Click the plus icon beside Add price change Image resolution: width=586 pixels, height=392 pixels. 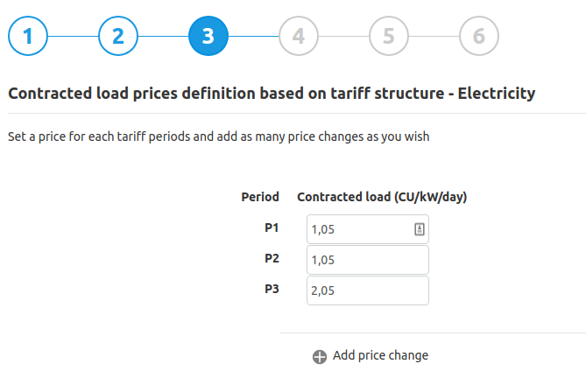(x=320, y=356)
